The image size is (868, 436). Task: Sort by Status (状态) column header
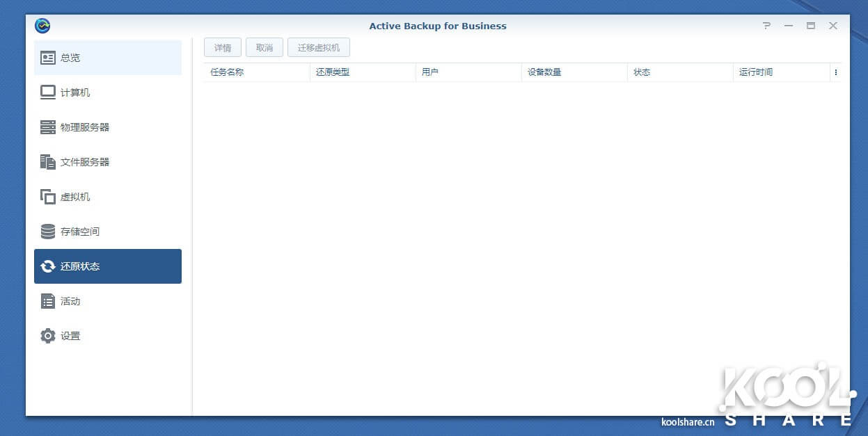tap(642, 72)
